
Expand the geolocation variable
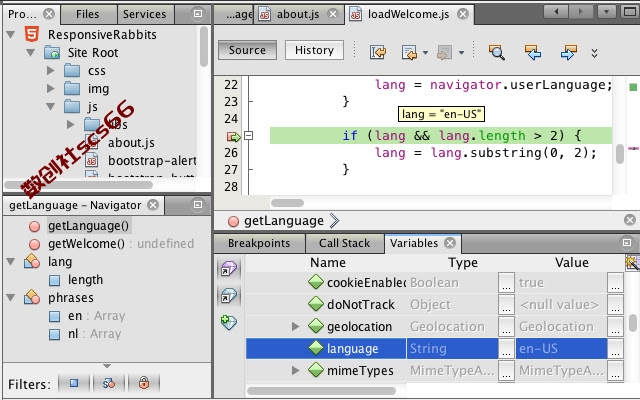tap(296, 327)
